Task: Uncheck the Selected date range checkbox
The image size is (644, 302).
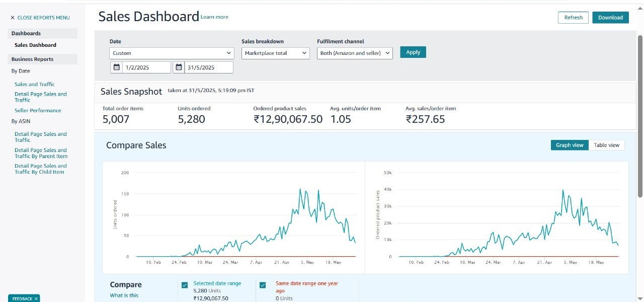Action: pyautogui.click(x=185, y=285)
